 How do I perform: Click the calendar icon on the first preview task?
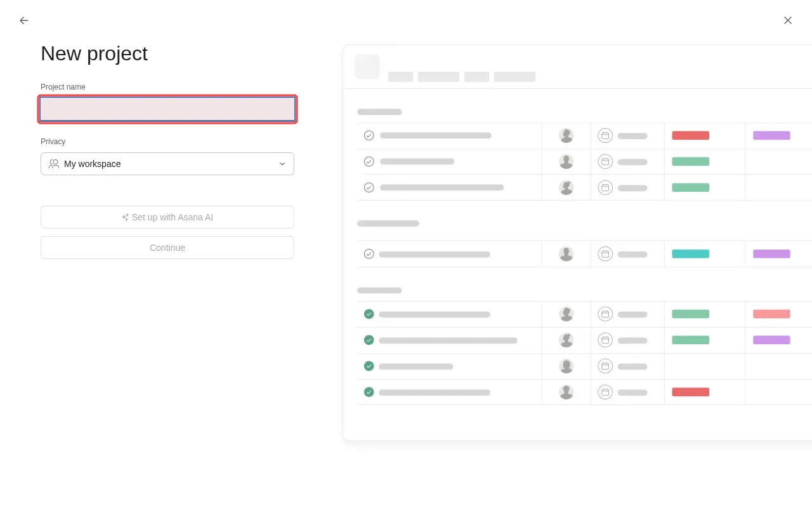coord(605,135)
